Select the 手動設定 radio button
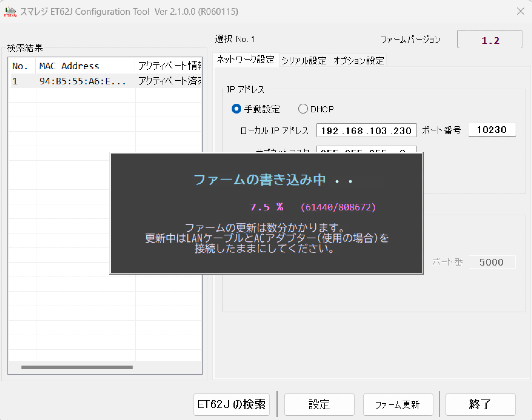This screenshot has height=420, width=532. coord(236,109)
